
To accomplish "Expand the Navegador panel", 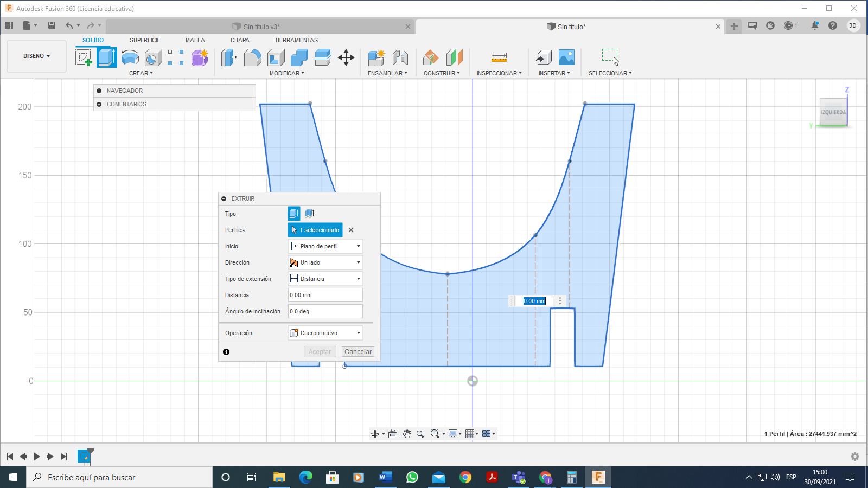I will [99, 91].
